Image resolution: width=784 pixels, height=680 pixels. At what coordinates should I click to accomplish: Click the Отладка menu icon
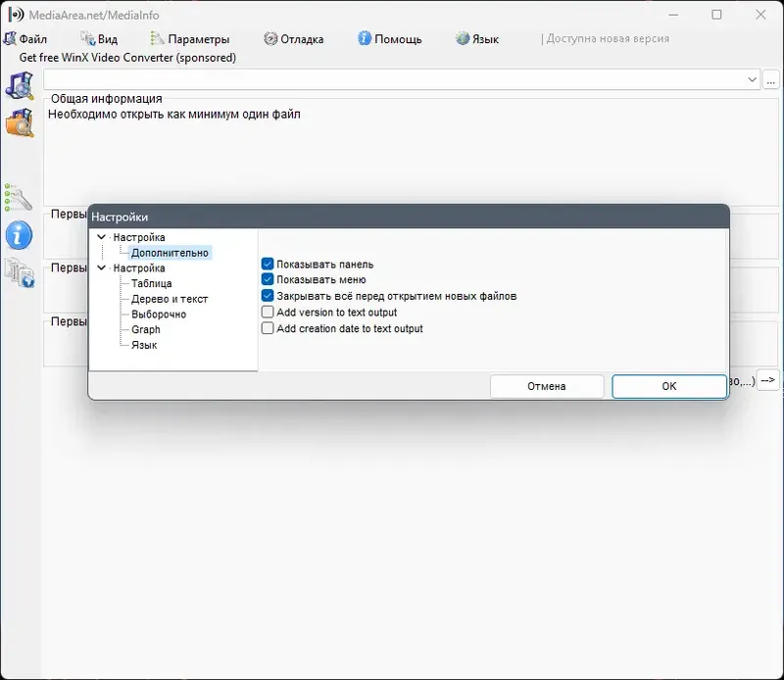pos(270,38)
